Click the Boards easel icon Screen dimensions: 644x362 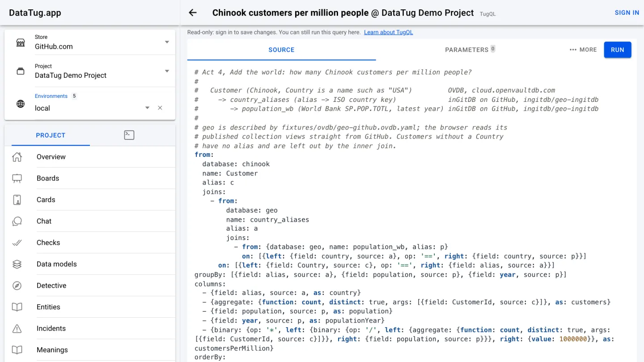tap(17, 178)
